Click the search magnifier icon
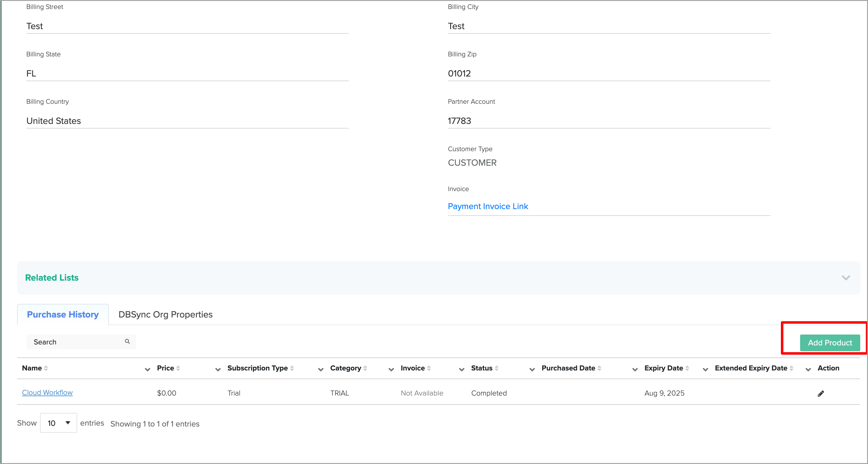 tap(127, 341)
